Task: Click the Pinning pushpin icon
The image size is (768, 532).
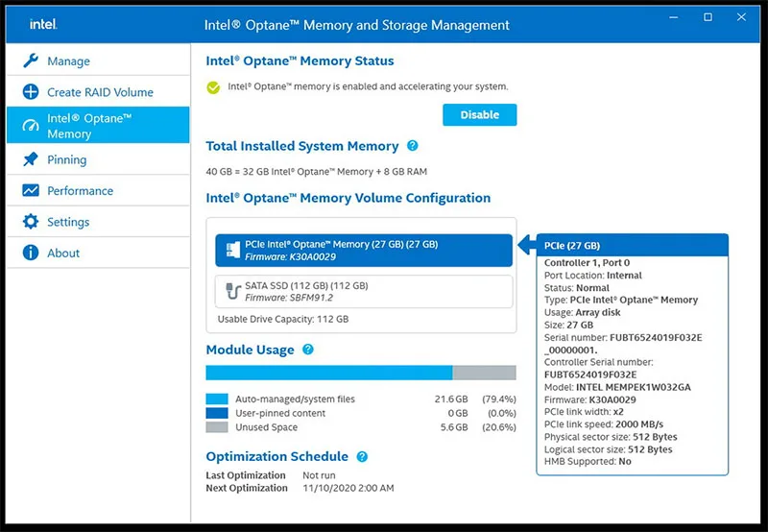Action: [x=31, y=159]
